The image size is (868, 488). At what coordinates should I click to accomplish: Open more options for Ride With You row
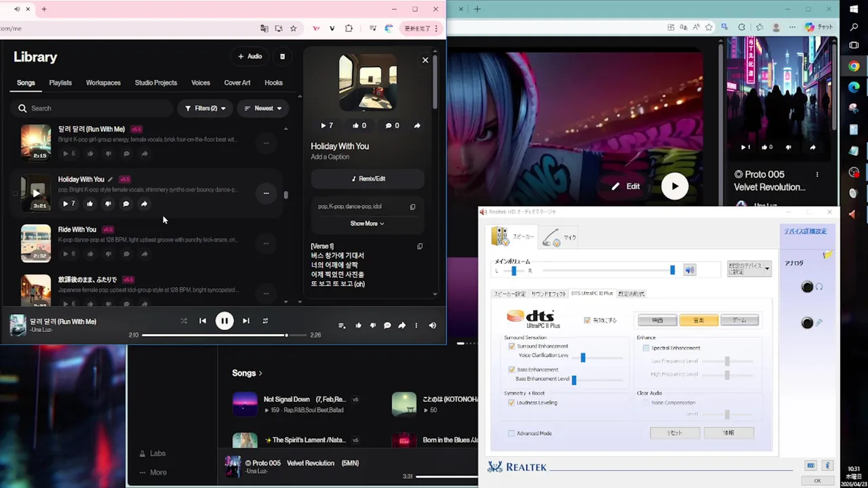click(x=266, y=243)
